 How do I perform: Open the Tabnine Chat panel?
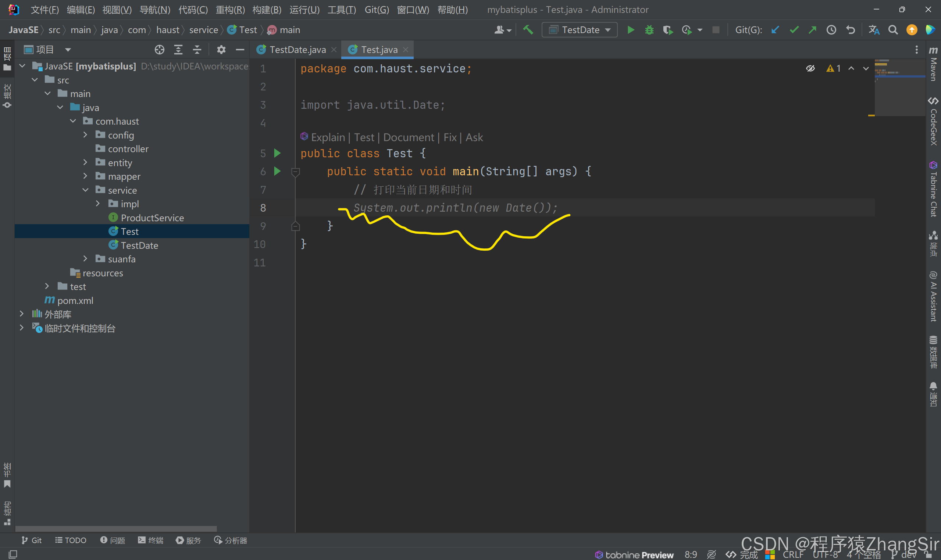tap(933, 189)
